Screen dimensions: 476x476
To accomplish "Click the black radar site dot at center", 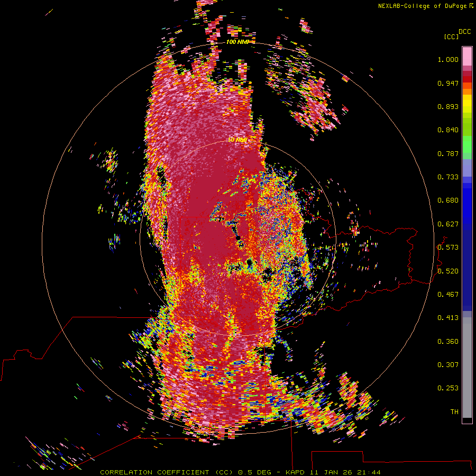I will (238, 237).
